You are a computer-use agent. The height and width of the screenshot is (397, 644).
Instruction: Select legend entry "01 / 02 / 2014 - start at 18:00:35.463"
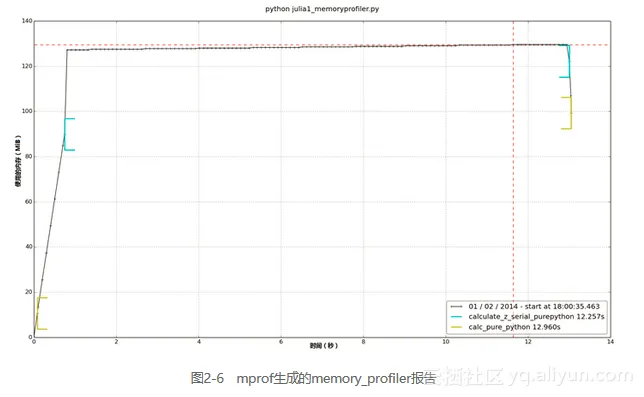(x=534, y=306)
